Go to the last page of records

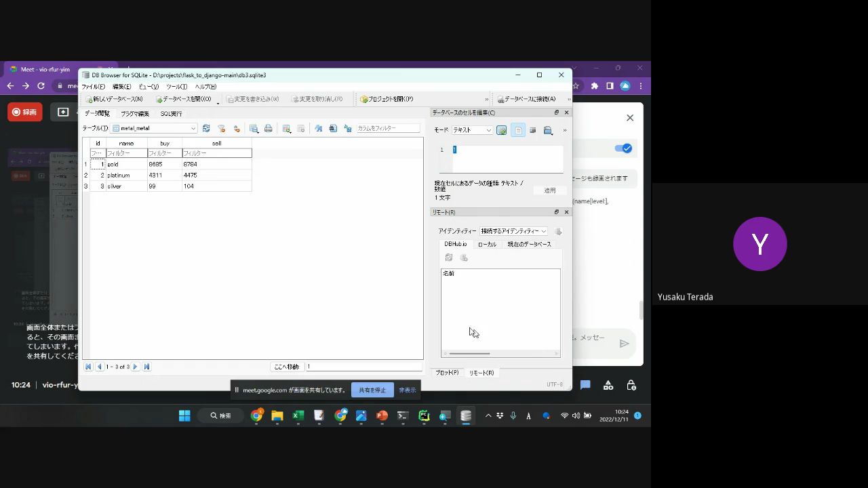click(146, 367)
